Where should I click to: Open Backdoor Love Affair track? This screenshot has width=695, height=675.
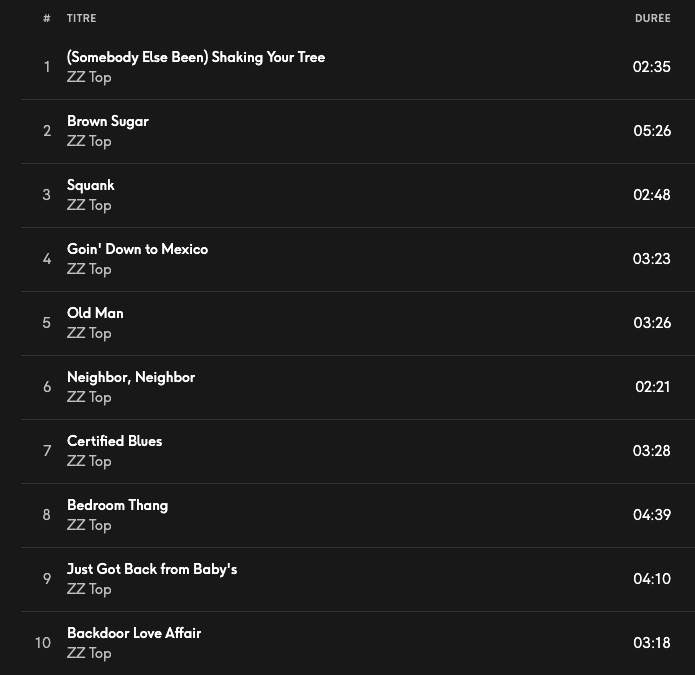pos(134,633)
